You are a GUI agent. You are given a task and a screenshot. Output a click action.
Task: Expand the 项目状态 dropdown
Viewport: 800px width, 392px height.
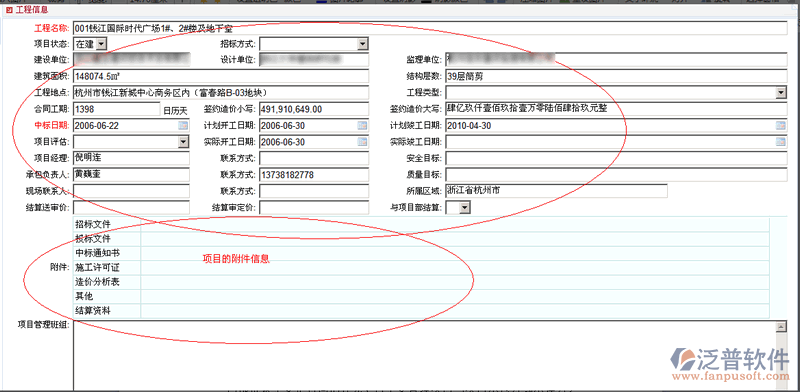(101, 44)
